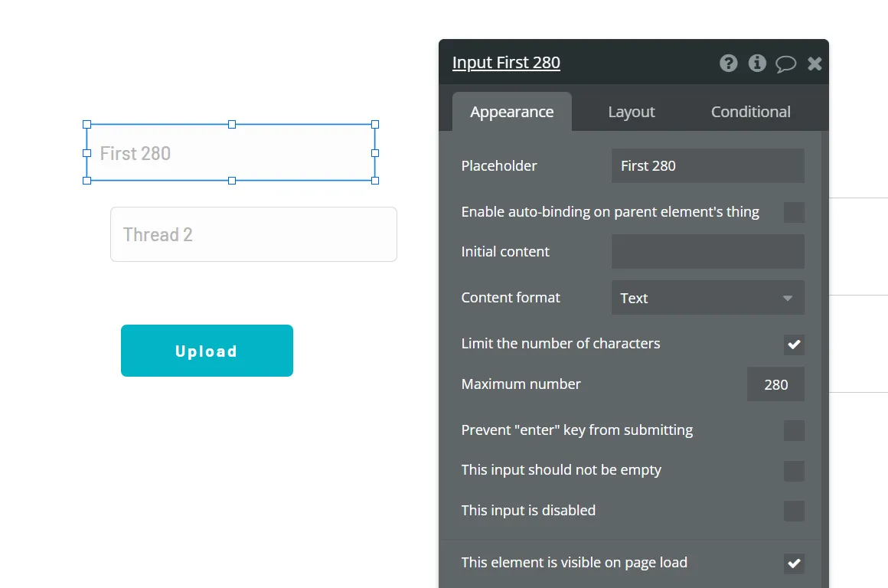This screenshot has height=588, width=888.
Task: Check Prevent "enter" key from submitting
Action: coord(794,430)
